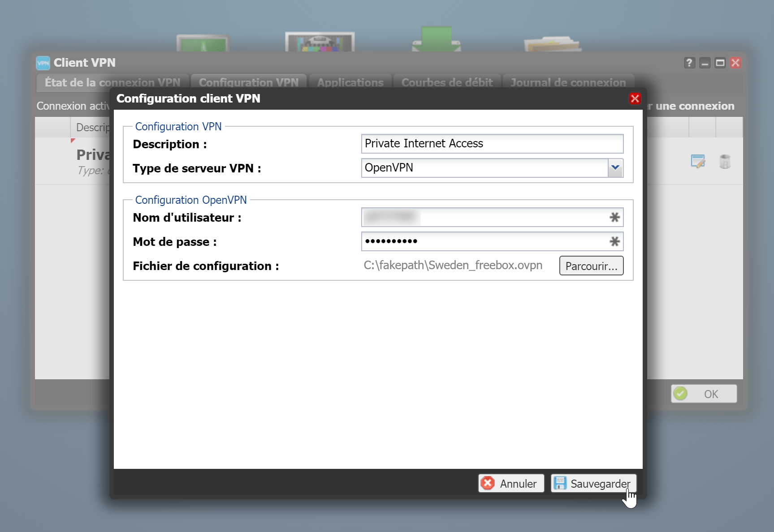The image size is (774, 532).
Task: Switch to Applications tab
Action: 350,82
